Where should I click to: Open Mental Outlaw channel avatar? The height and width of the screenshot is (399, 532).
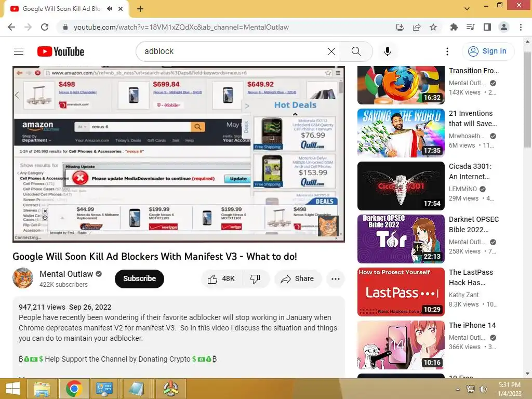[x=23, y=278]
